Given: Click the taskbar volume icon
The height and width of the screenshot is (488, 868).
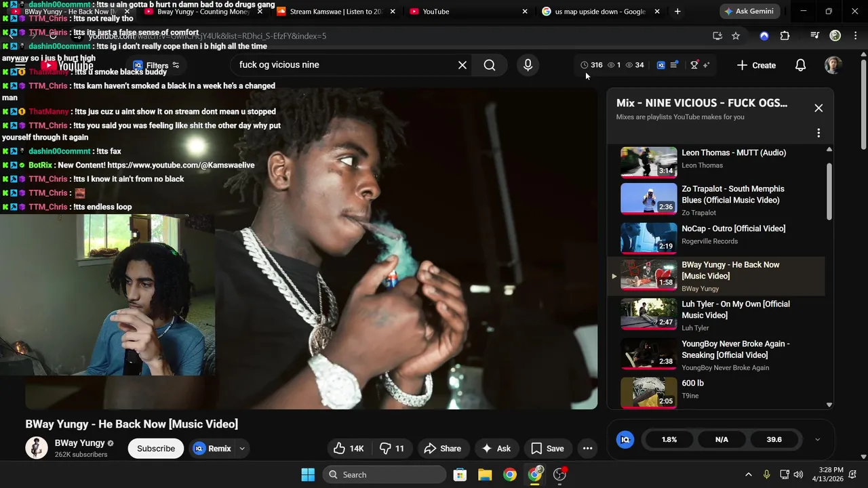Looking at the screenshot, I should pos(798,474).
